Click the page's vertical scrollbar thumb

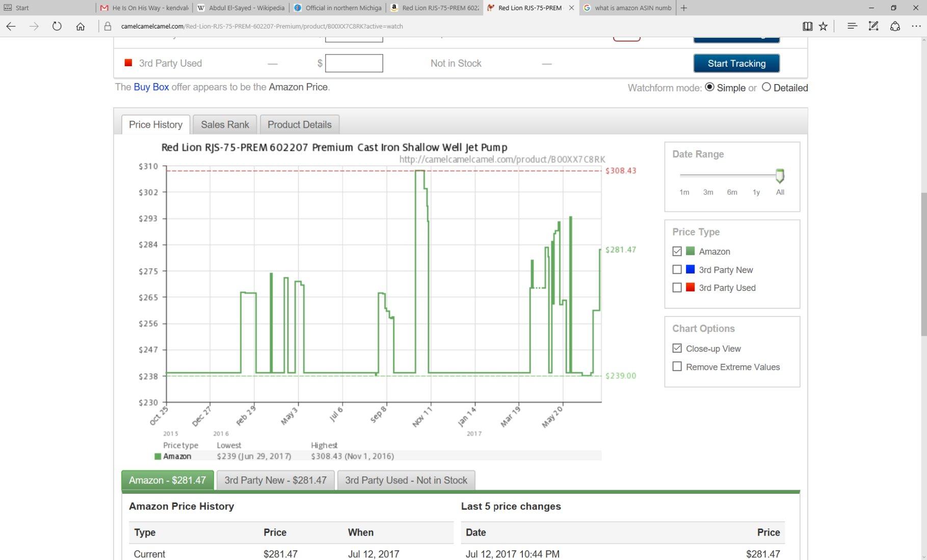pyautogui.click(x=923, y=264)
